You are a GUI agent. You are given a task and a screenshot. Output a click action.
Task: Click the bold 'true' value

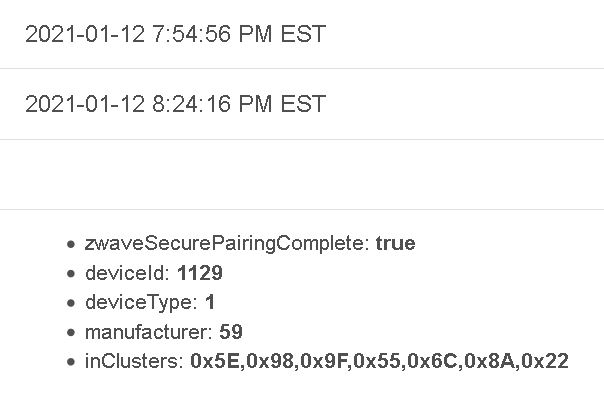pyautogui.click(x=396, y=244)
